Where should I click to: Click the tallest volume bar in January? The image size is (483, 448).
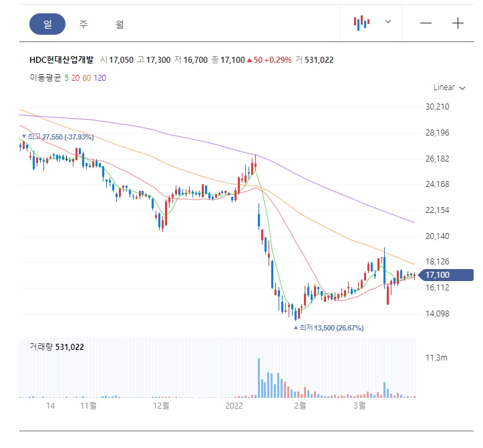(x=259, y=378)
